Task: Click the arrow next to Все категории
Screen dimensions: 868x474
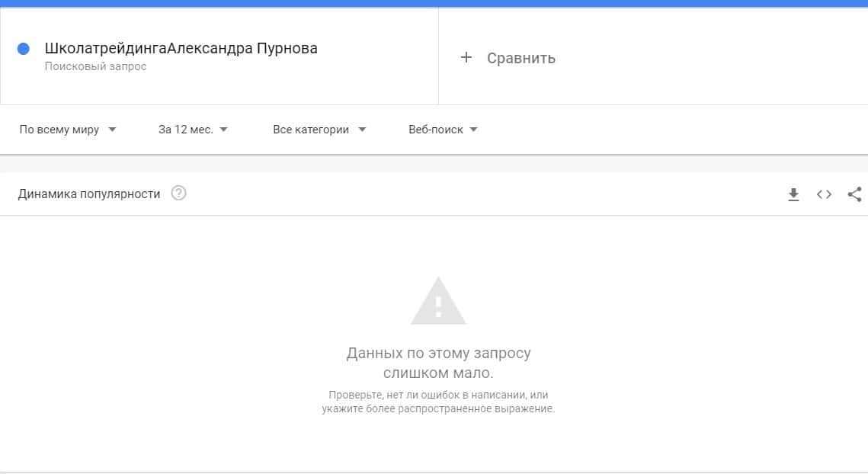Action: coord(362,130)
